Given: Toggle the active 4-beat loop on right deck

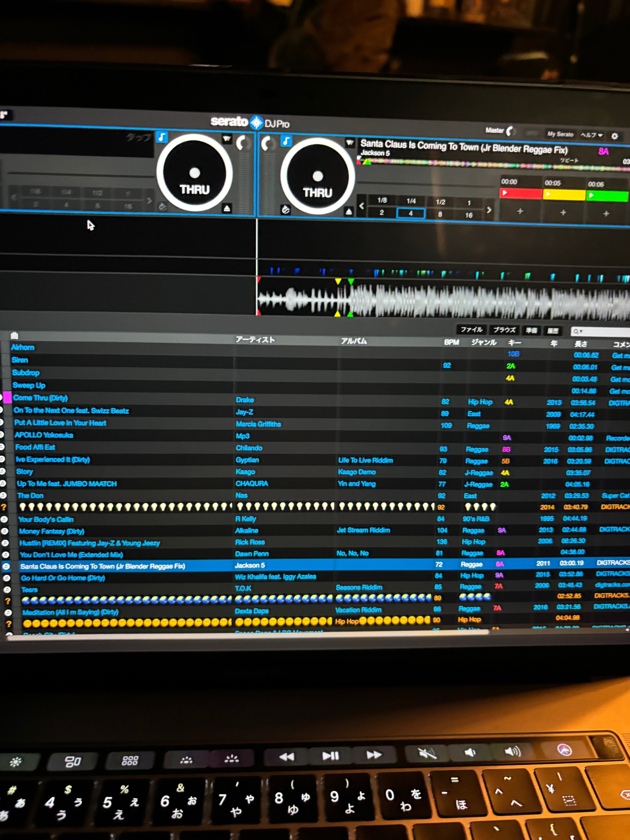Looking at the screenshot, I should click(x=411, y=213).
